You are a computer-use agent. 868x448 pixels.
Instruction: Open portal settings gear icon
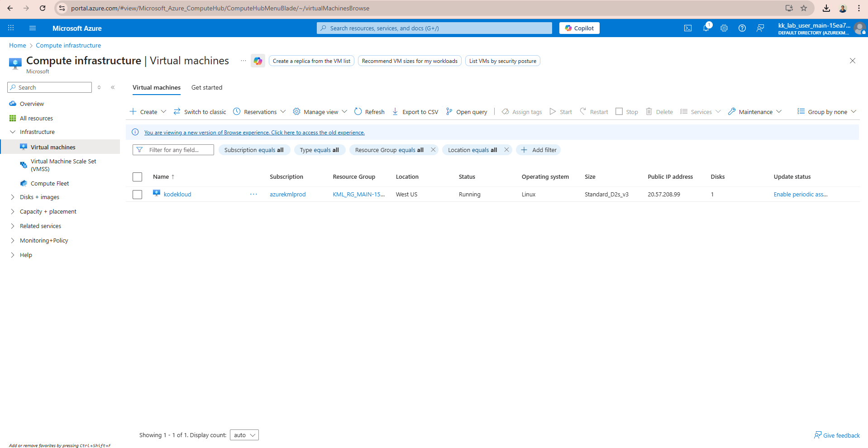point(724,28)
